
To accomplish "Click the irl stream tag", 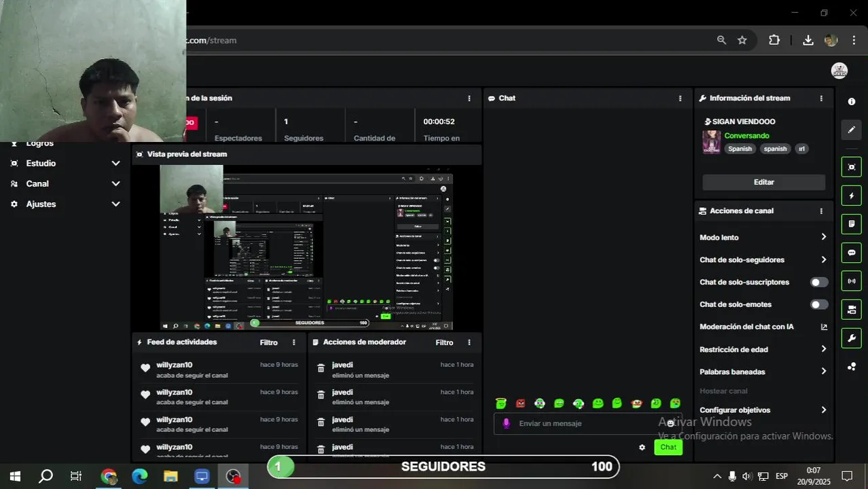I will 801,149.
